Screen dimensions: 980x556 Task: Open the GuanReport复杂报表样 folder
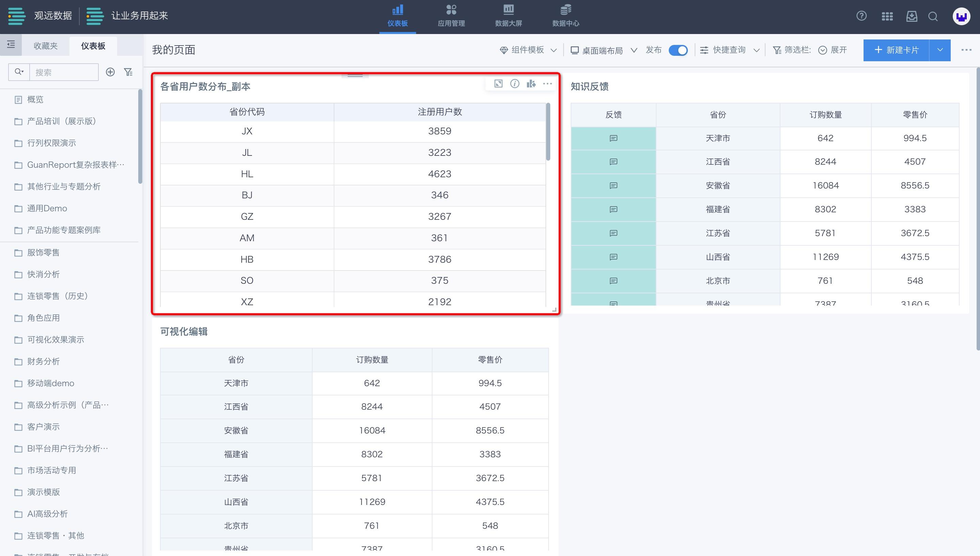point(69,165)
